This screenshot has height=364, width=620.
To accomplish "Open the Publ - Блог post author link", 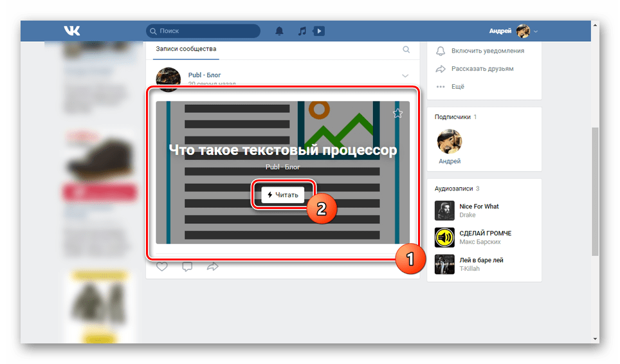I will [205, 75].
